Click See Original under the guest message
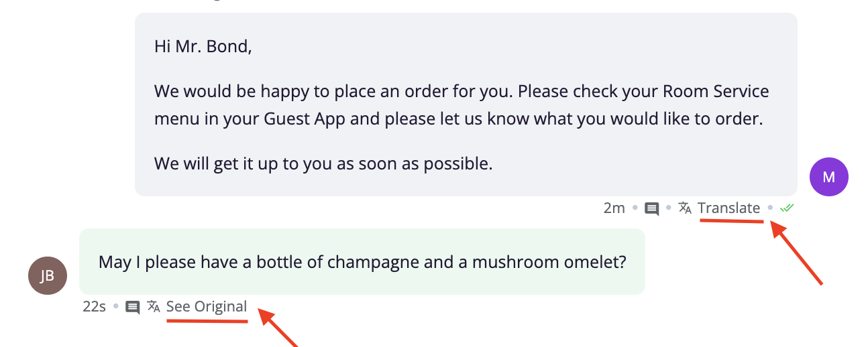Screen dimensions: 868x347 point(207,307)
